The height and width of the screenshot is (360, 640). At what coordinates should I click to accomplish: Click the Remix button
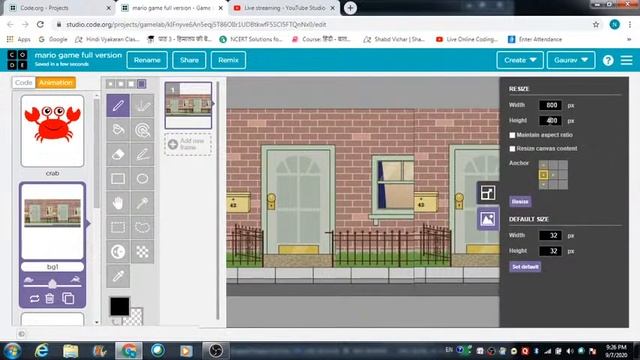click(228, 60)
